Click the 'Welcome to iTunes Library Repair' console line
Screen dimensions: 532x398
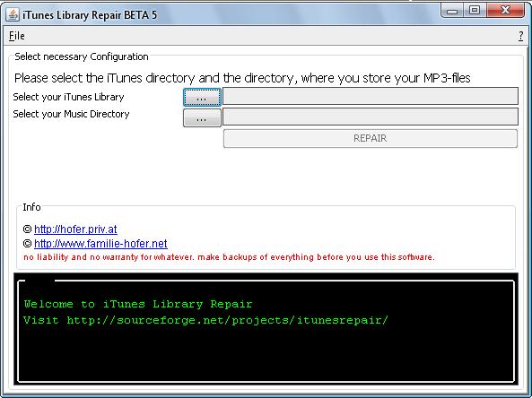tap(138, 304)
